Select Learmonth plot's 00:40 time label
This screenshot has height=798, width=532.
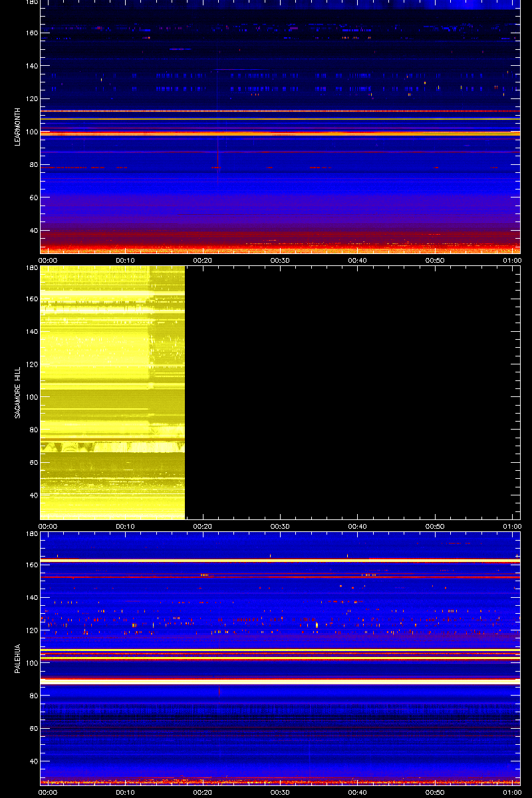358,261
